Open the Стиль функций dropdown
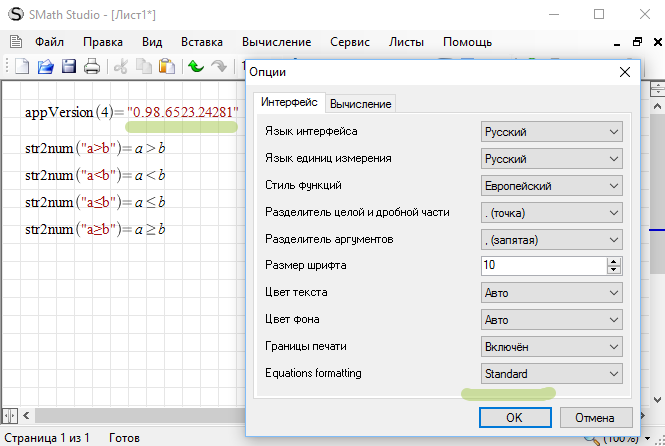The height and width of the screenshot is (446, 665). click(x=551, y=185)
